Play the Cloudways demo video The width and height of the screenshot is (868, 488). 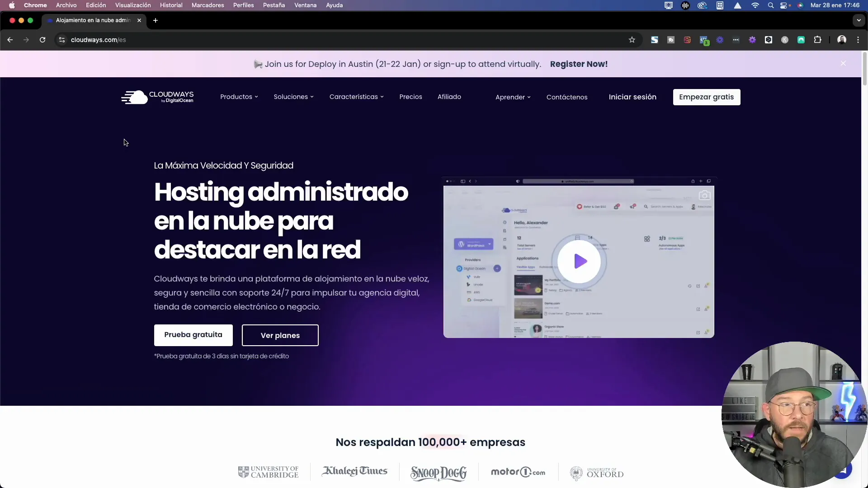579,261
